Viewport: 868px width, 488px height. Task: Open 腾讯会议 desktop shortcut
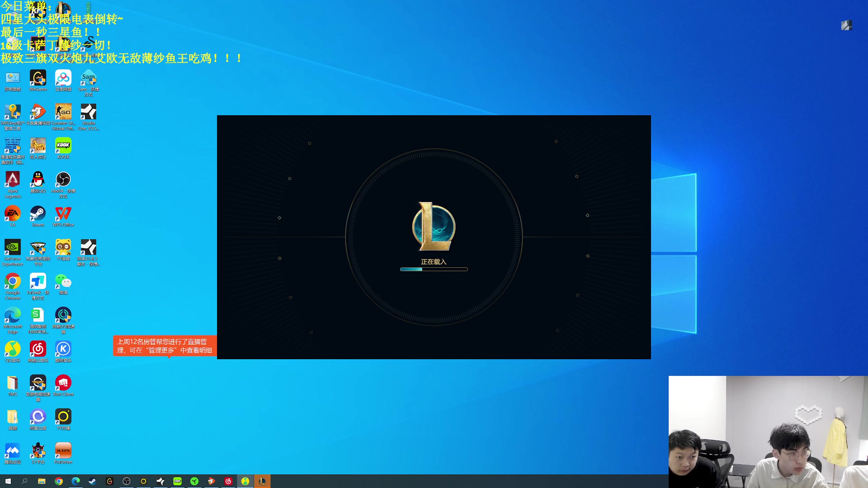(13, 453)
